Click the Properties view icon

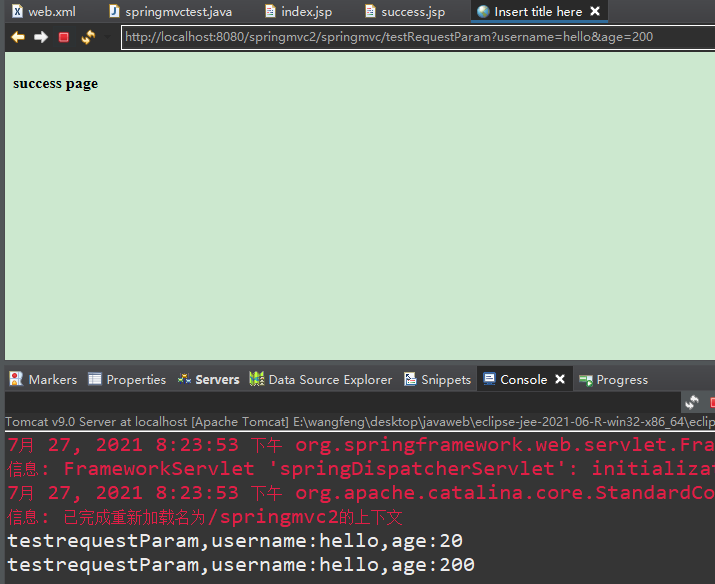(x=95, y=379)
